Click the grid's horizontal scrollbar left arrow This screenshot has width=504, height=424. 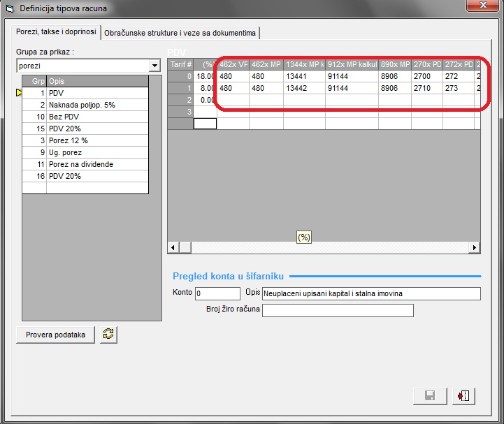[173, 247]
